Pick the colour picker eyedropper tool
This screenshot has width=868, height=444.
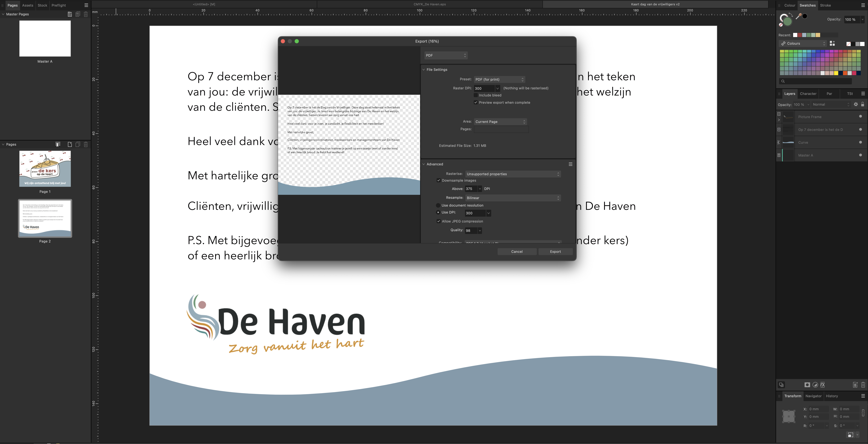[798, 16]
